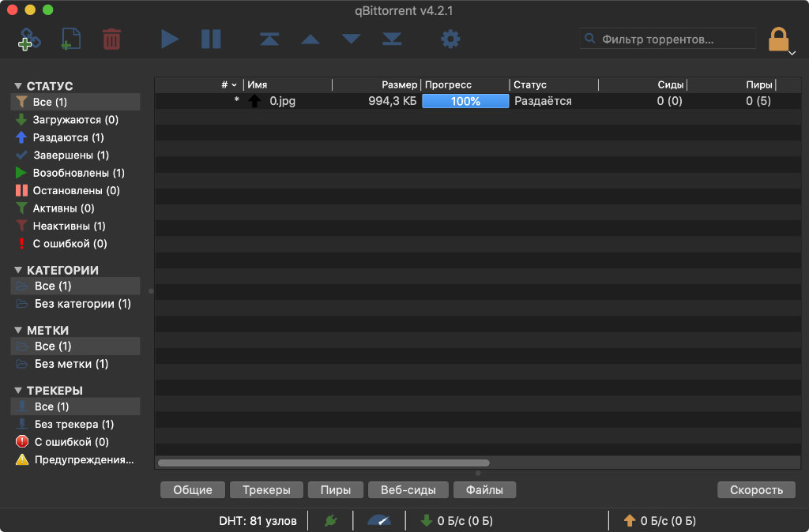Move torrent to bottom of queue
809x532 pixels.
pos(392,39)
